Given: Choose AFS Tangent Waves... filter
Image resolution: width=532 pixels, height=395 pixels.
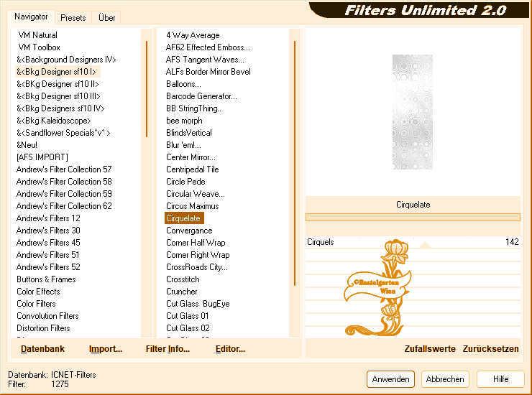Looking at the screenshot, I should [x=205, y=60].
